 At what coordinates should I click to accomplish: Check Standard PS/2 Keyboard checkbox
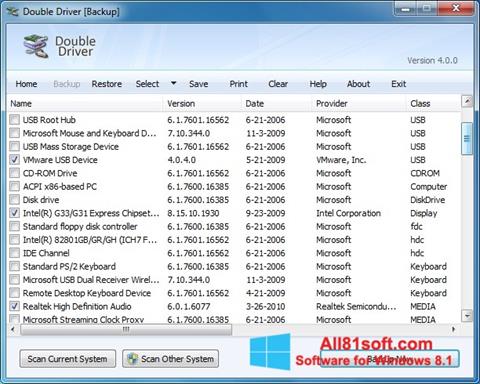coord(15,266)
